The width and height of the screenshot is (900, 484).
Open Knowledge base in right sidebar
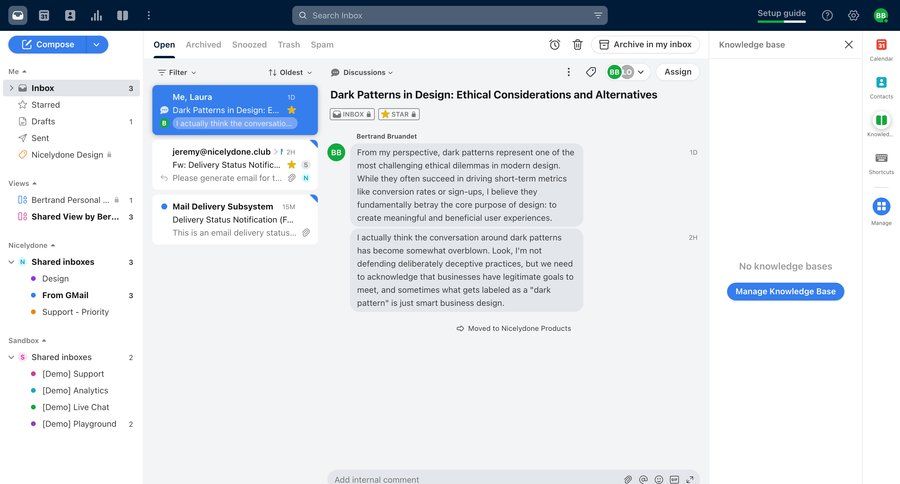point(881,125)
